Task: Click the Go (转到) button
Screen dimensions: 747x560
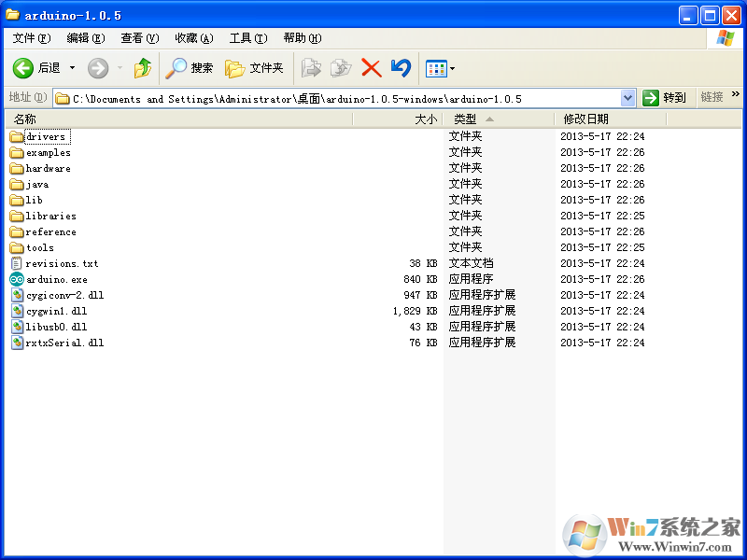Action: (x=665, y=98)
